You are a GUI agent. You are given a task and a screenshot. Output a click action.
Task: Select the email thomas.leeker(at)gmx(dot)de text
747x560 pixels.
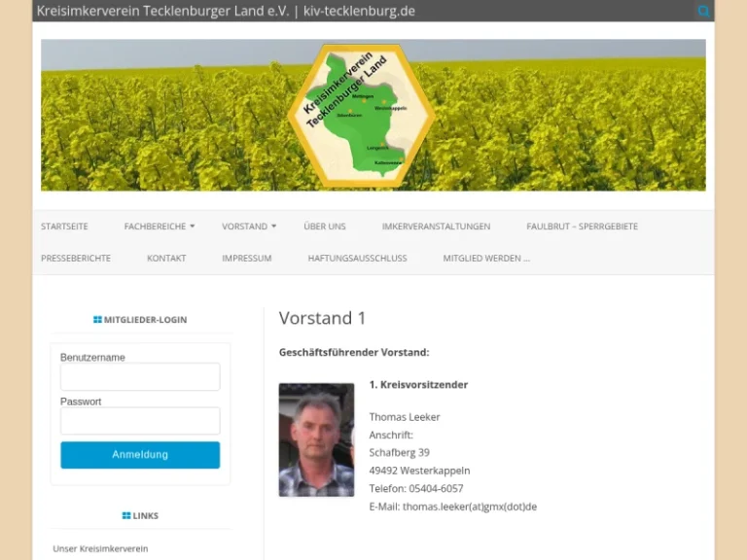pos(470,507)
